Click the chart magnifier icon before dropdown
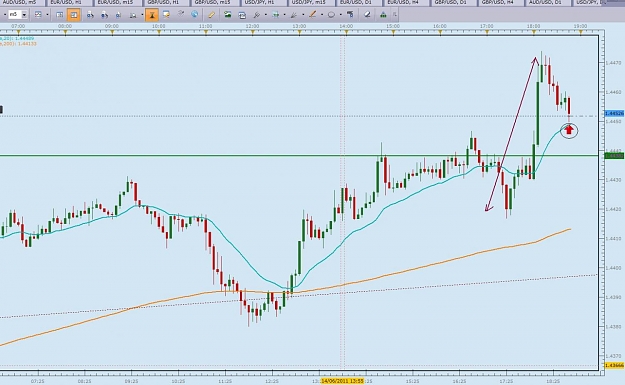Screen dimensions: 625x385 click(x=133, y=15)
